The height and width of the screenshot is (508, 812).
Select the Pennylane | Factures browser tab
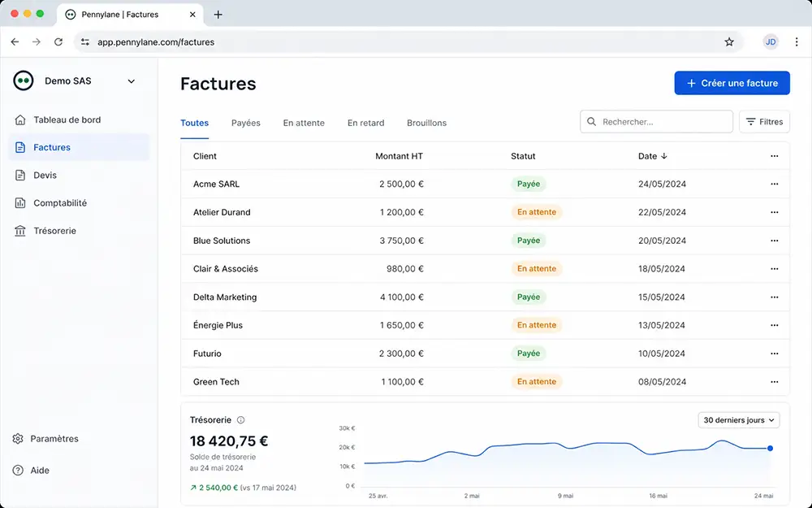129,15
